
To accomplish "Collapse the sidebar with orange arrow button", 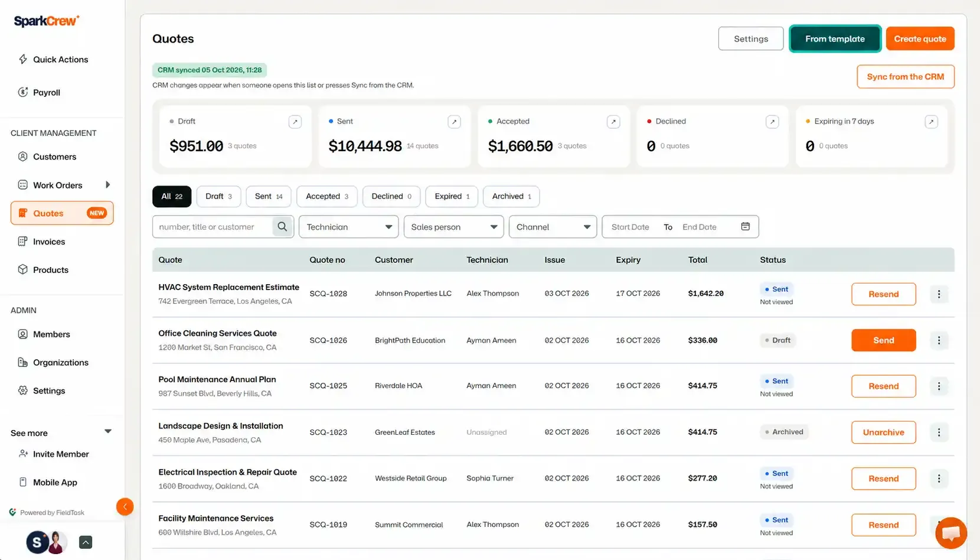I will pos(125,507).
